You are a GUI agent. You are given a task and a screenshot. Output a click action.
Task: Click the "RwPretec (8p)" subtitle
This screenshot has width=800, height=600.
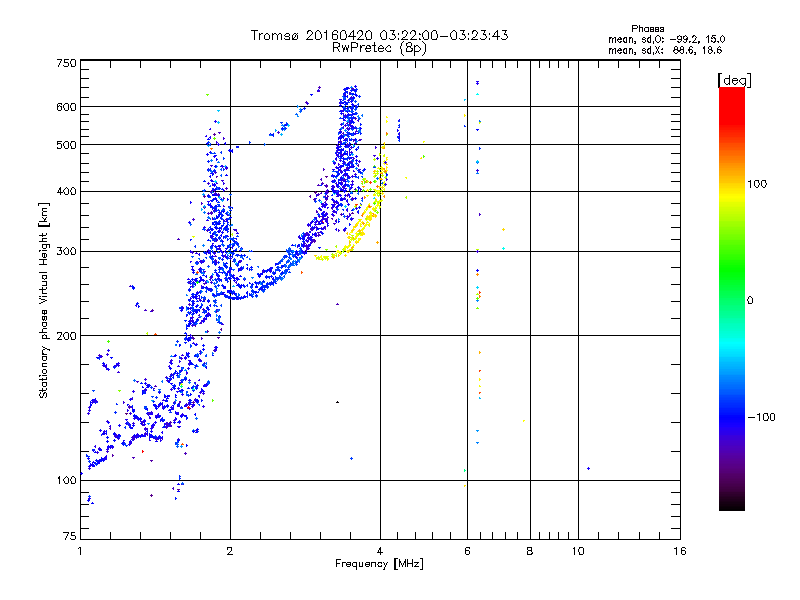pyautogui.click(x=379, y=48)
